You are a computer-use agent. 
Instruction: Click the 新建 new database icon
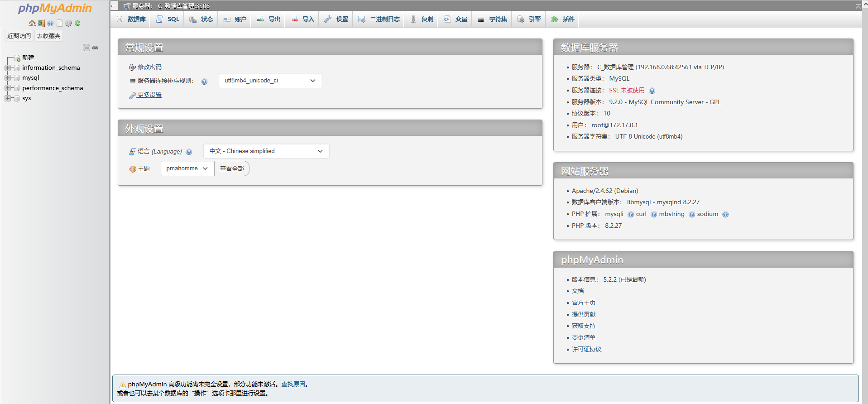click(17, 58)
